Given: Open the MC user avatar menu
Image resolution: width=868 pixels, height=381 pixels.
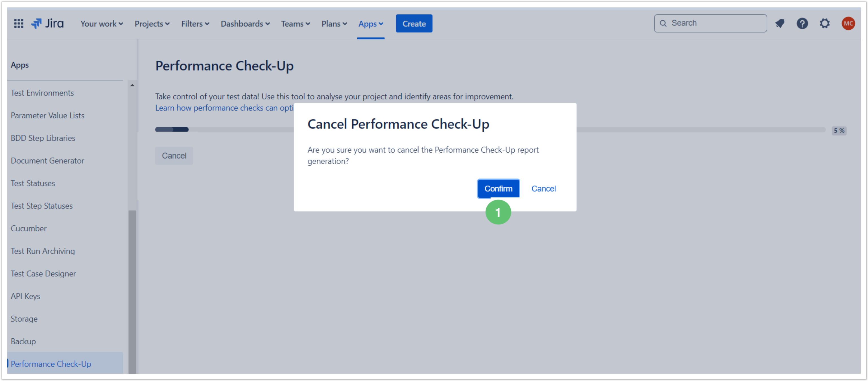Looking at the screenshot, I should tap(848, 23).
